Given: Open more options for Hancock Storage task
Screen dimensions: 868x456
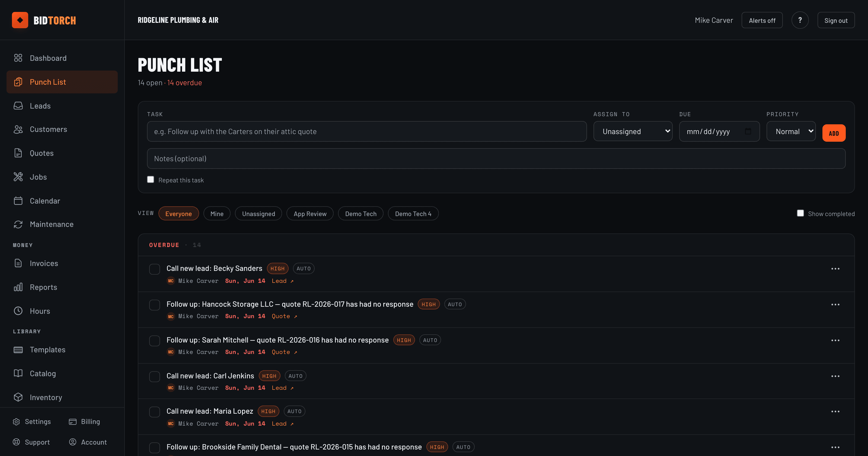Looking at the screenshot, I should (835, 305).
